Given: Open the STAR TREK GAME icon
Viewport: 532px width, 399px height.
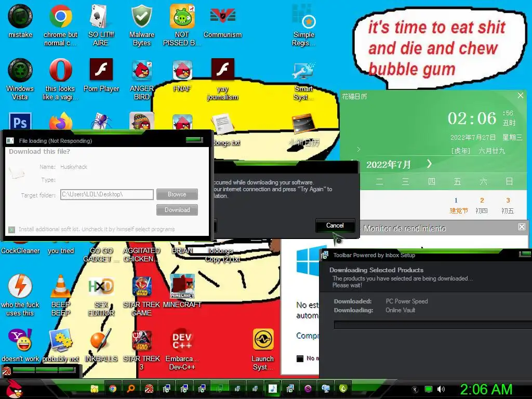Looking at the screenshot, I should click(x=141, y=295).
